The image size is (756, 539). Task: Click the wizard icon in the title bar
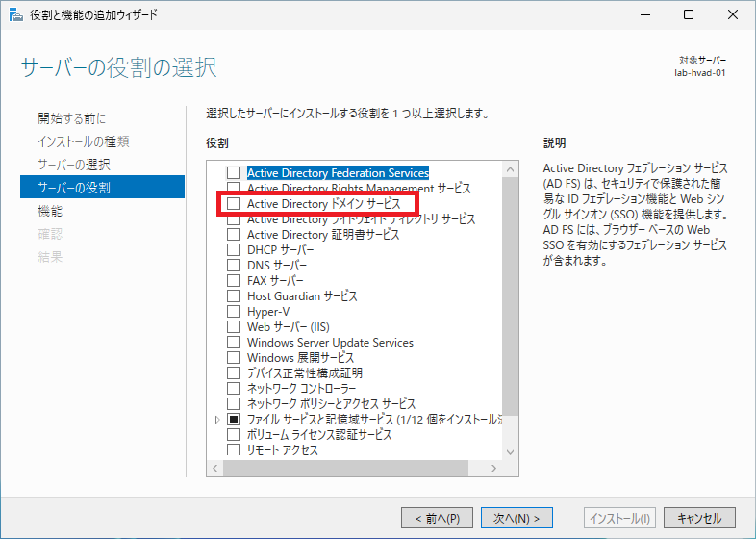point(16,14)
